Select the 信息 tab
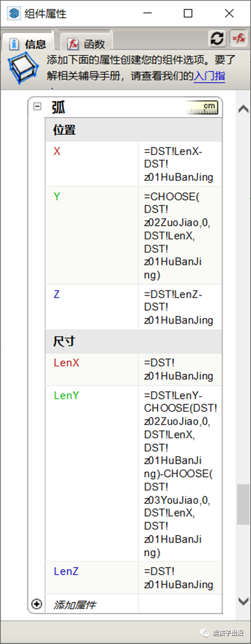The image size is (251, 644). click(28, 43)
